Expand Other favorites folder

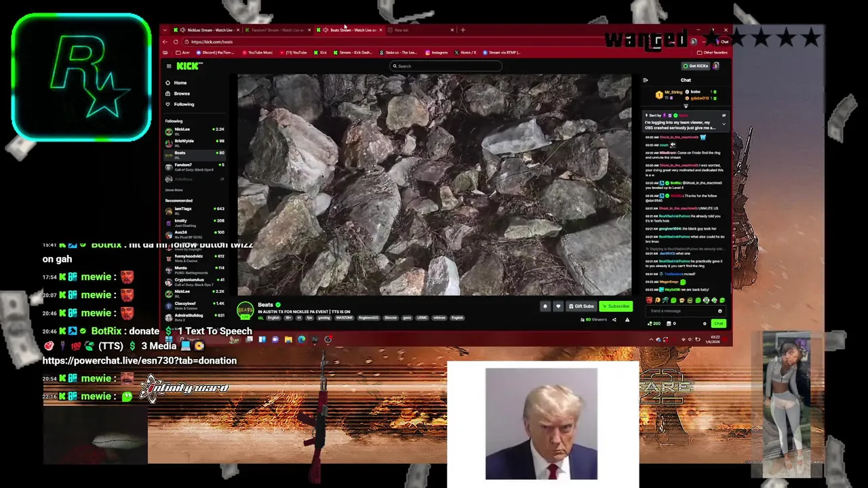(713, 53)
